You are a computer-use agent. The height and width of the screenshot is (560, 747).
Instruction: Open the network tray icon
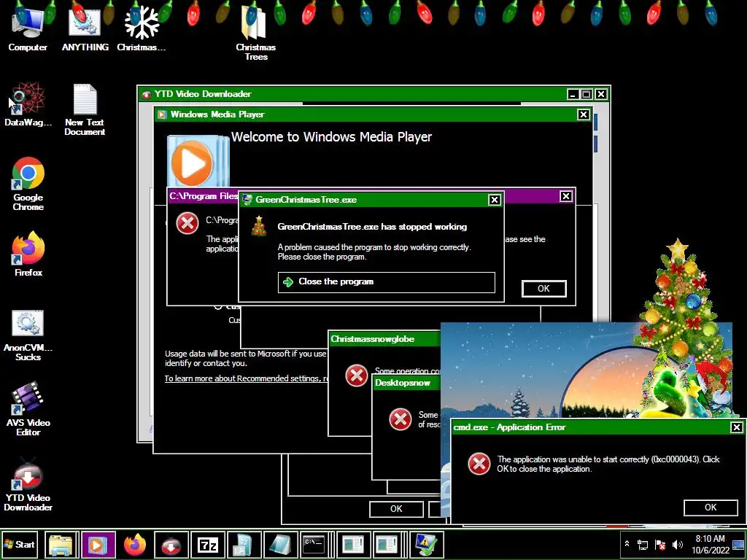[x=643, y=545]
